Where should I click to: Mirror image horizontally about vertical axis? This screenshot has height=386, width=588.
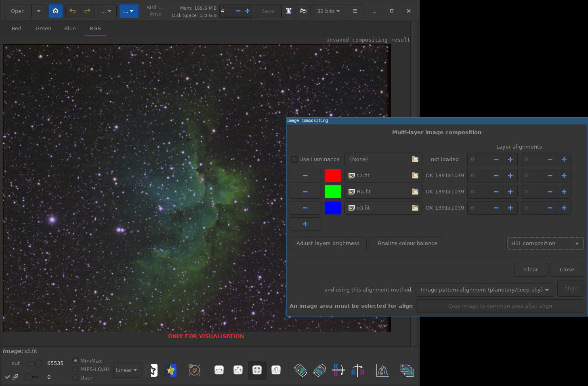(x=357, y=370)
